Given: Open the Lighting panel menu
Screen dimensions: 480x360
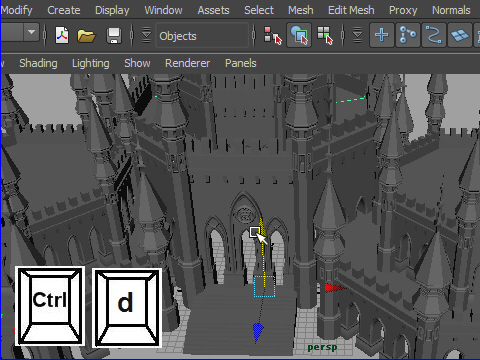Looking at the screenshot, I should tap(91, 63).
